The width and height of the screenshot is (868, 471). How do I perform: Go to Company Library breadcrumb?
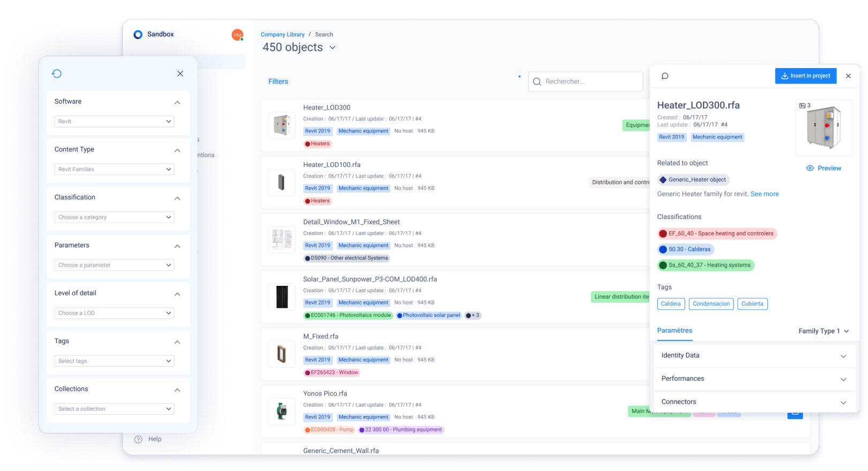pos(283,35)
